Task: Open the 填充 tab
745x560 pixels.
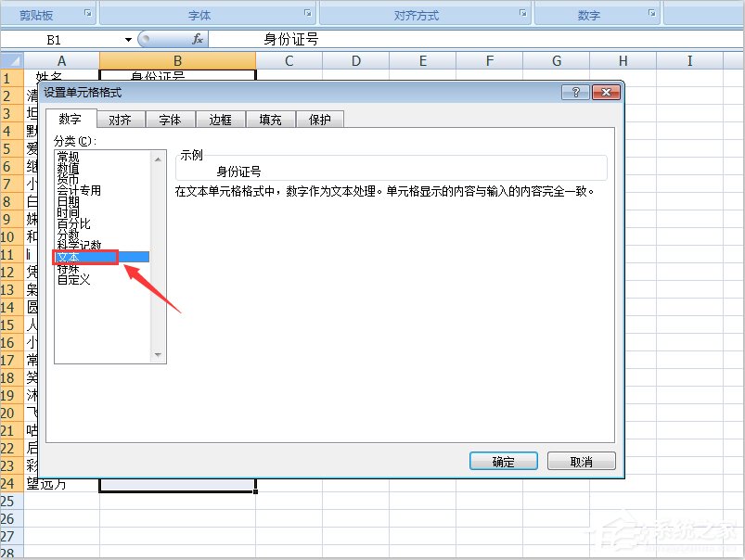Action: coord(269,119)
